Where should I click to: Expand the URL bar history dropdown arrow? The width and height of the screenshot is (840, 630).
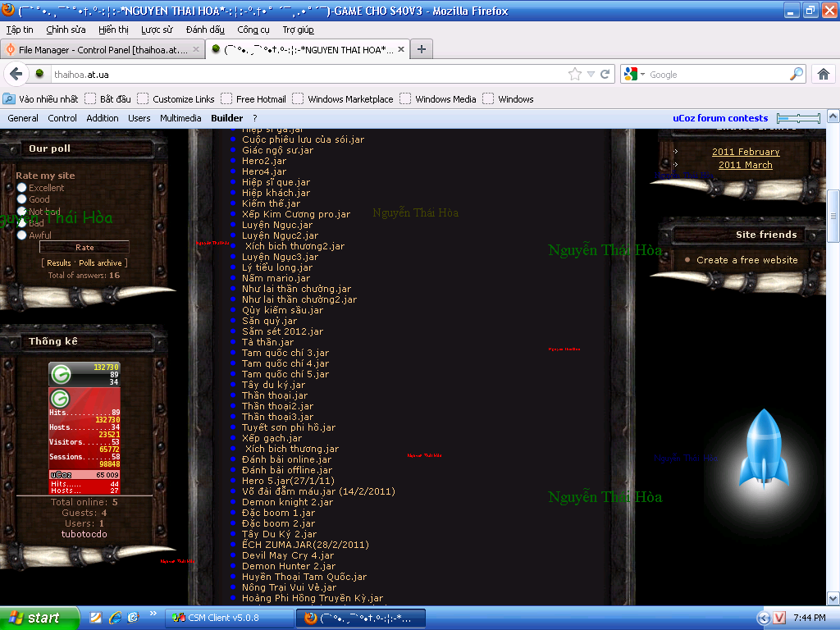(x=591, y=74)
